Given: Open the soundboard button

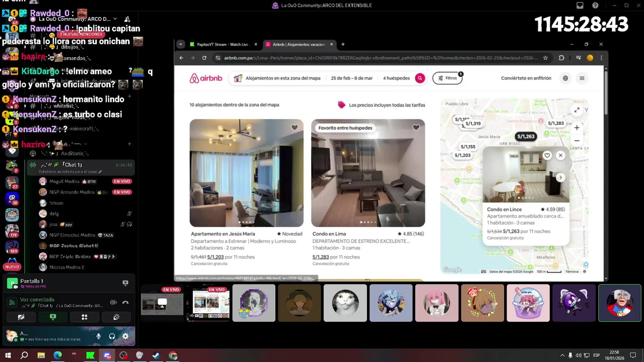Looking at the screenshot, I should [x=116, y=317].
